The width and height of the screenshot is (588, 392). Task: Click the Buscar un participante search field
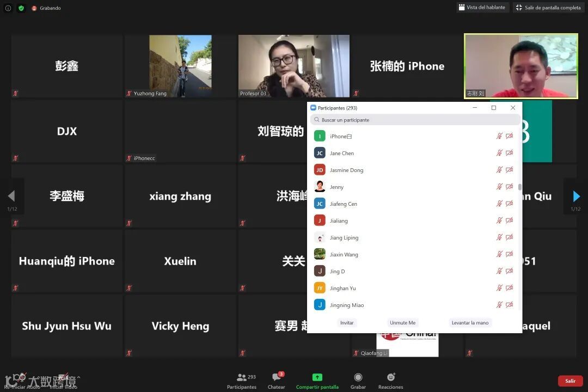coord(415,120)
